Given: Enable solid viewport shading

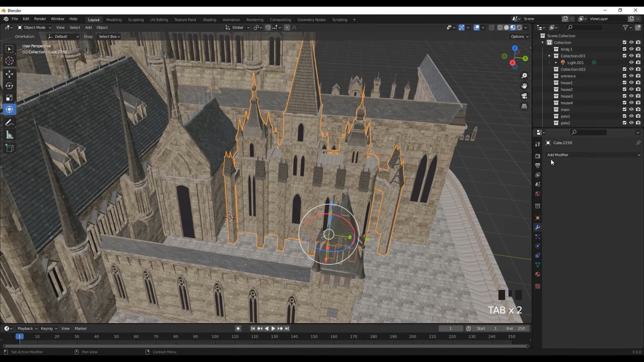Looking at the screenshot, I should tap(506, 28).
